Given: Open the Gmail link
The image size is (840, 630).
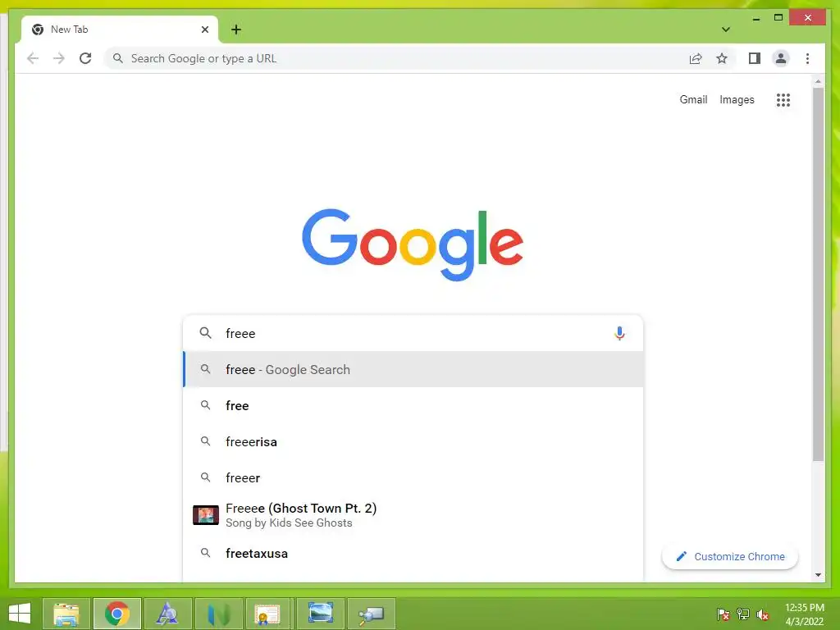Looking at the screenshot, I should coord(693,99).
